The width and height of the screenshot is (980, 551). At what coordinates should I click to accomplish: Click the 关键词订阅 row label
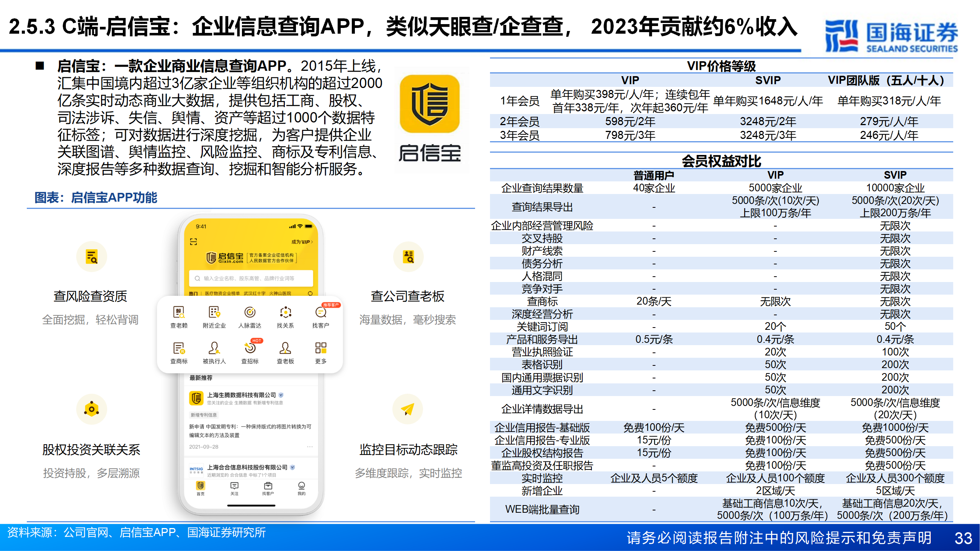(542, 327)
